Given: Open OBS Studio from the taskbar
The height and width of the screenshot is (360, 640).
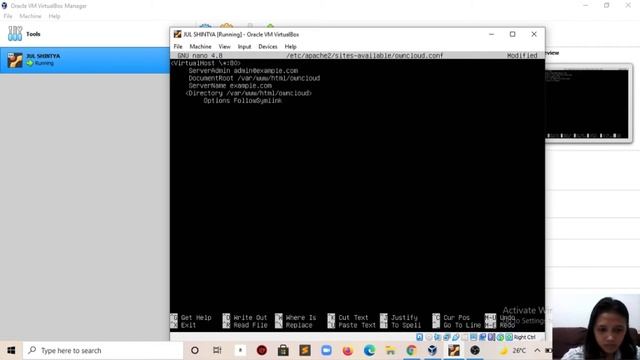Looking at the screenshot, I should [x=475, y=350].
